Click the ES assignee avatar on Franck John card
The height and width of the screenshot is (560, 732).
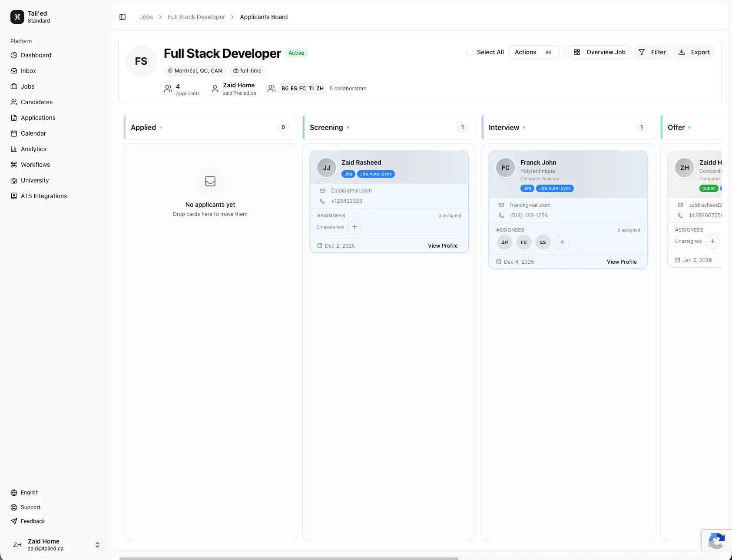[x=543, y=242]
